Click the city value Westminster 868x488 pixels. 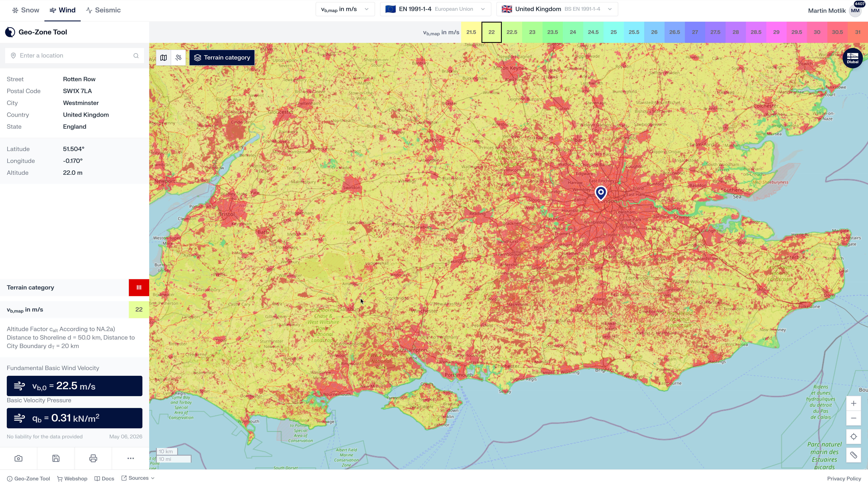(81, 103)
